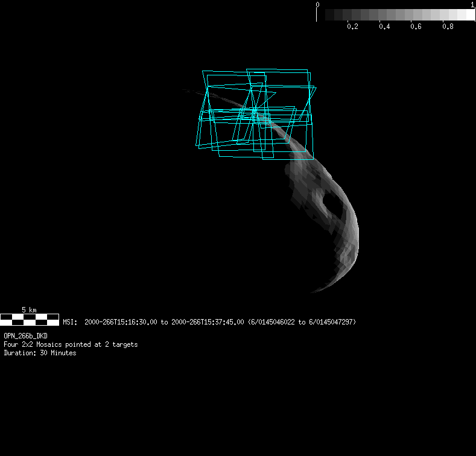Click the end time 2000-266T15:37:45.00

point(208,322)
